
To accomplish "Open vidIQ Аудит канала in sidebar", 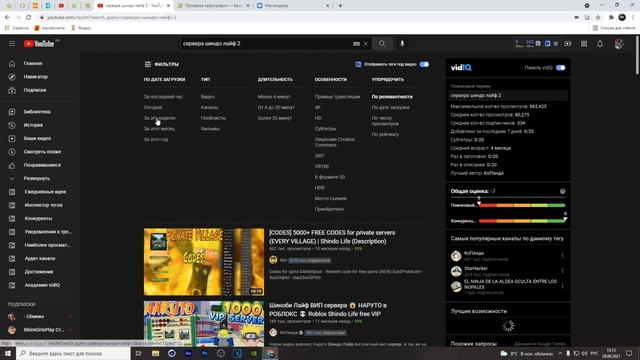I will coord(40,258).
